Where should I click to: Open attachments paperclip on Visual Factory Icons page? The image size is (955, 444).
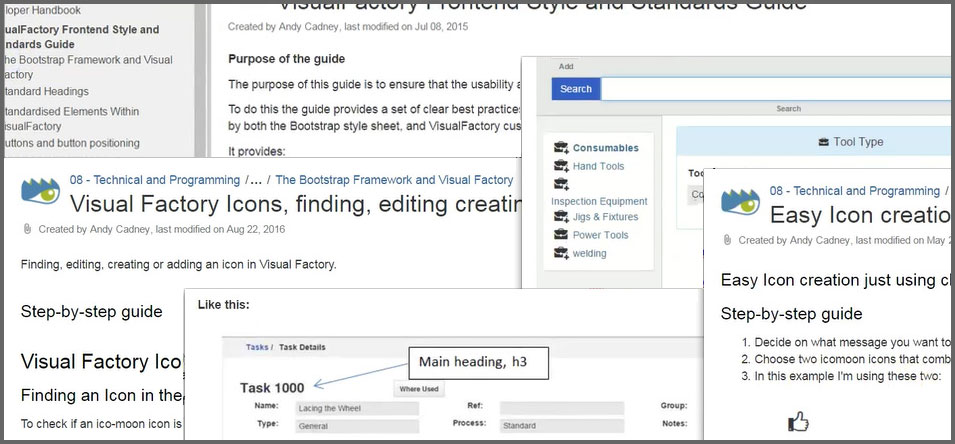(x=27, y=229)
